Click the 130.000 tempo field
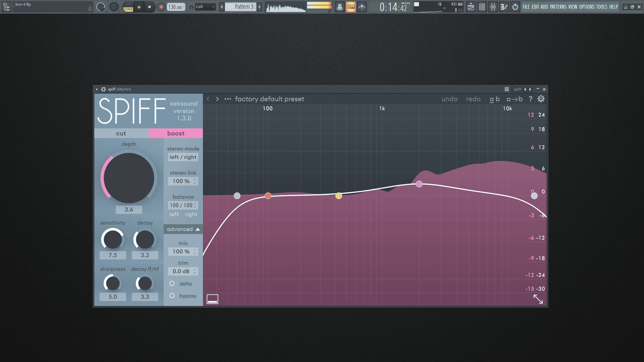This screenshot has width=644, height=362. [x=176, y=7]
